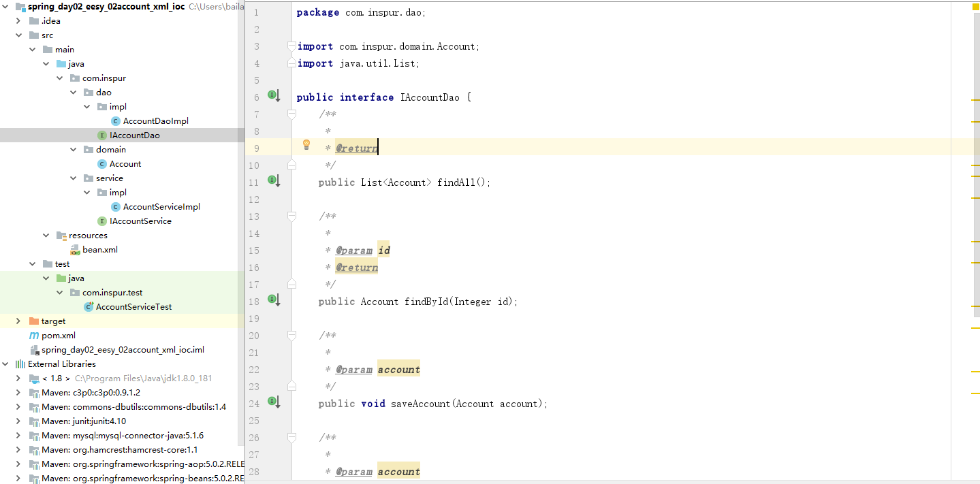Collapse the com.inspur package
This screenshot has height=484, width=980.
[x=60, y=78]
